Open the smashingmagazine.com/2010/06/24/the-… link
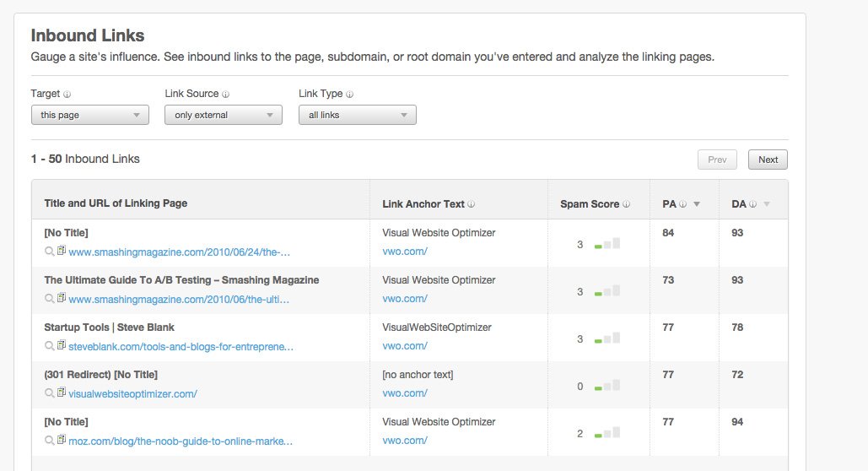 pos(180,252)
